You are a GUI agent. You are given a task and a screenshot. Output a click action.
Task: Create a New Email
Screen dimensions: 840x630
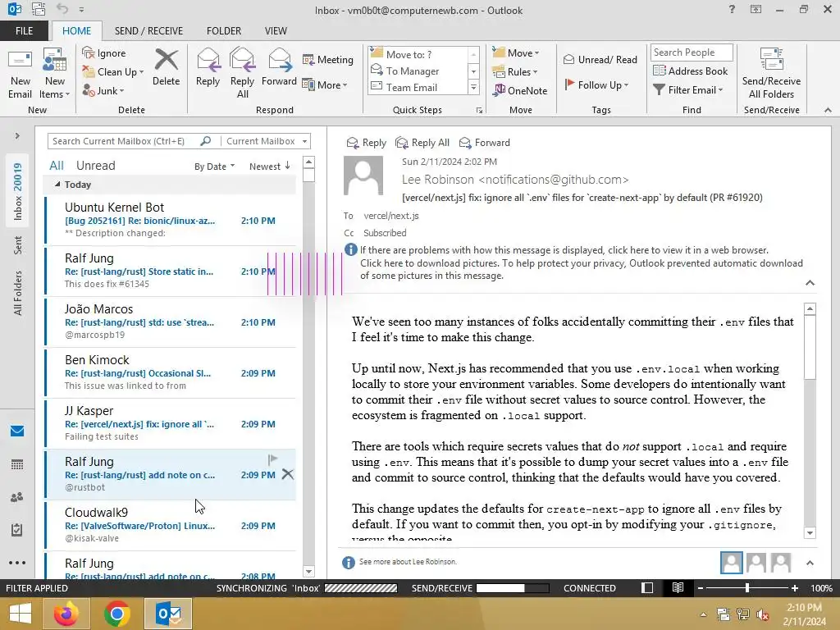pyautogui.click(x=20, y=74)
